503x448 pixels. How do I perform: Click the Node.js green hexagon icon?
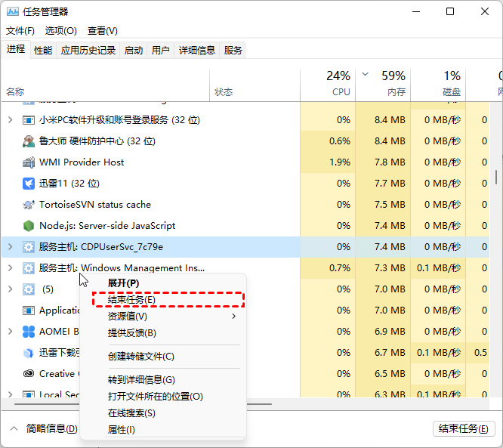29,226
